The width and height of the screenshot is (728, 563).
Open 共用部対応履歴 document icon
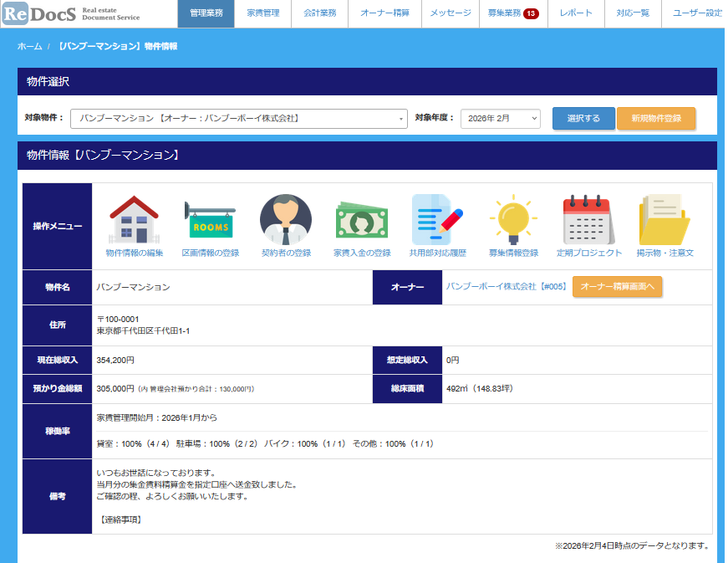[437, 220]
